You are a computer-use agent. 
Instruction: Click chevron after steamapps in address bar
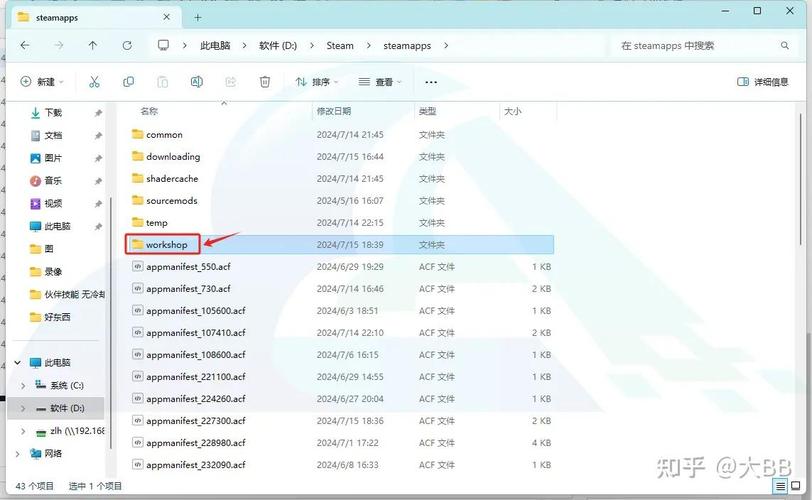(446, 46)
